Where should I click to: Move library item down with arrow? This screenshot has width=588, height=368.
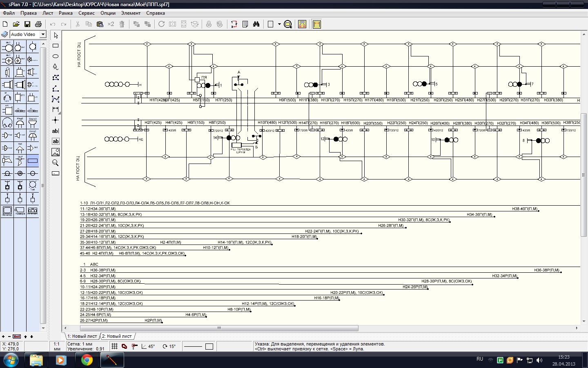(31, 337)
